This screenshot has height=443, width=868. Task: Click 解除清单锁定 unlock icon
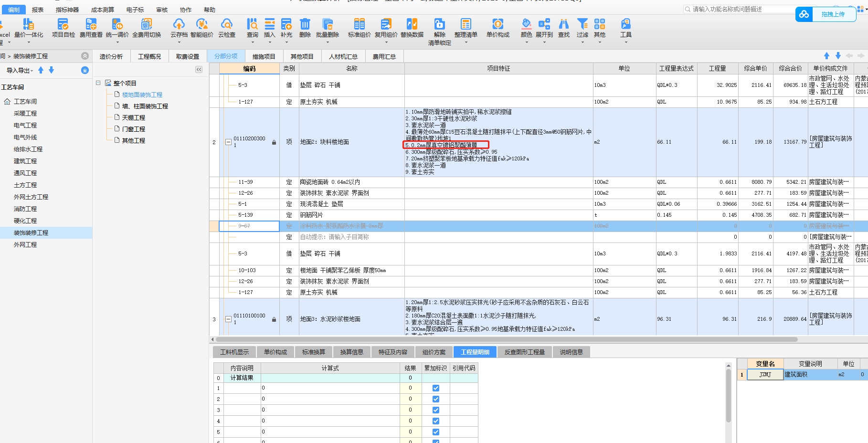point(440,24)
